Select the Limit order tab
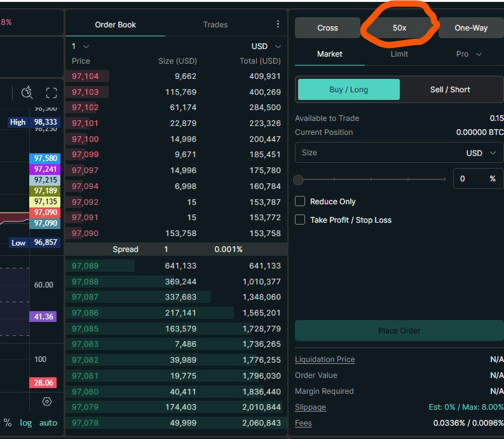The image size is (504, 439). (399, 54)
